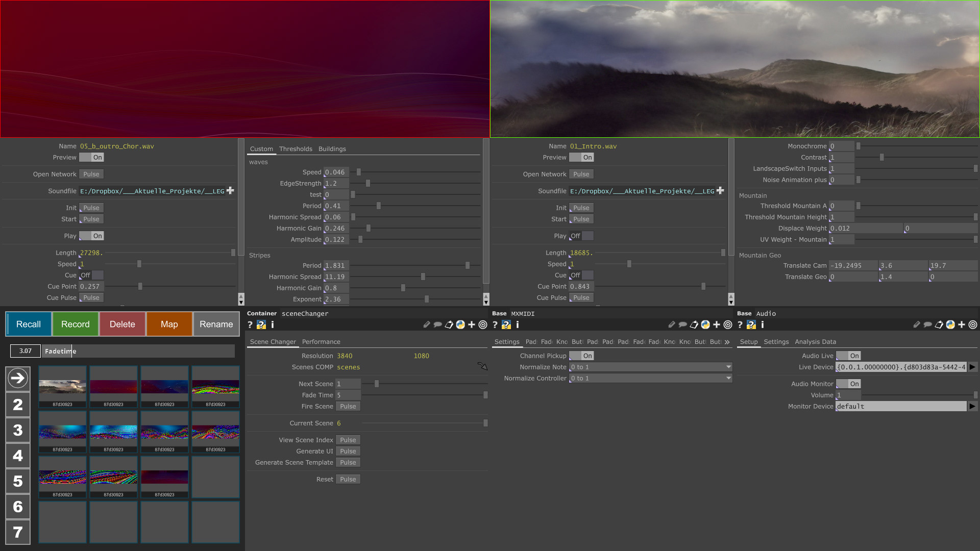Screen dimensions: 980x551
Task: Adjust the Volume slider in Audio panel
Action: (x=919, y=395)
